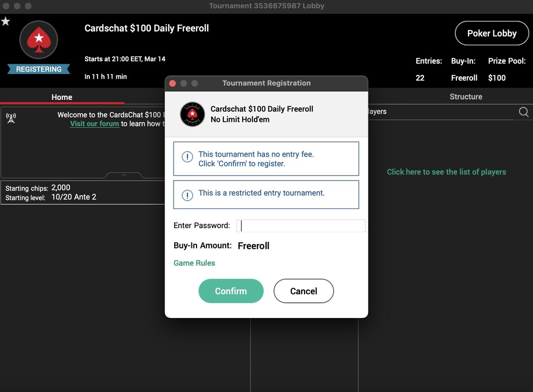This screenshot has height=392, width=533.
Task: Focus the Enter Password input field
Action: pyautogui.click(x=301, y=226)
